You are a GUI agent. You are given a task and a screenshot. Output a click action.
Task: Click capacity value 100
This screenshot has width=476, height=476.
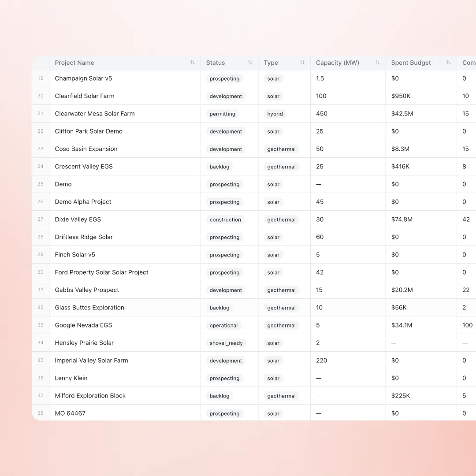click(x=321, y=96)
